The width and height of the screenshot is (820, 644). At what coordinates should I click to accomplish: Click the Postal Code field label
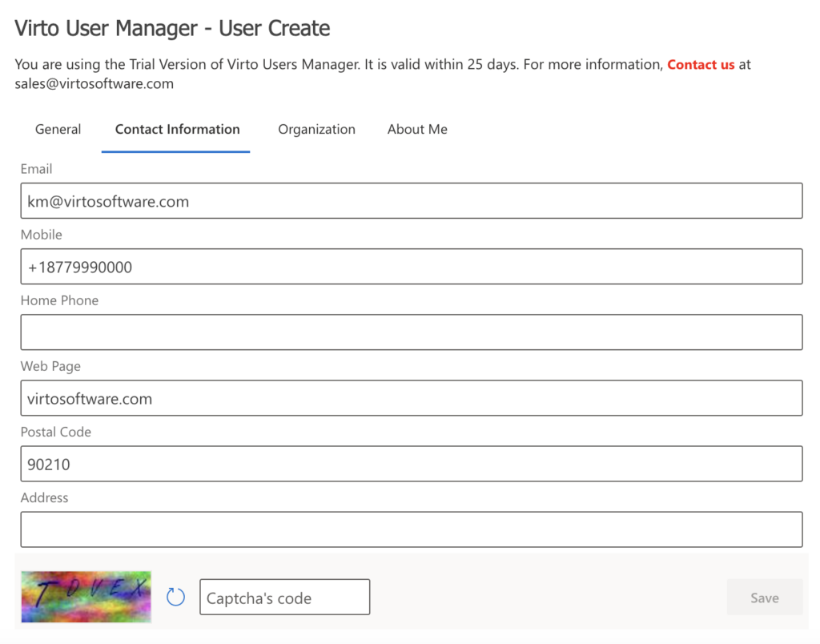coord(56,433)
